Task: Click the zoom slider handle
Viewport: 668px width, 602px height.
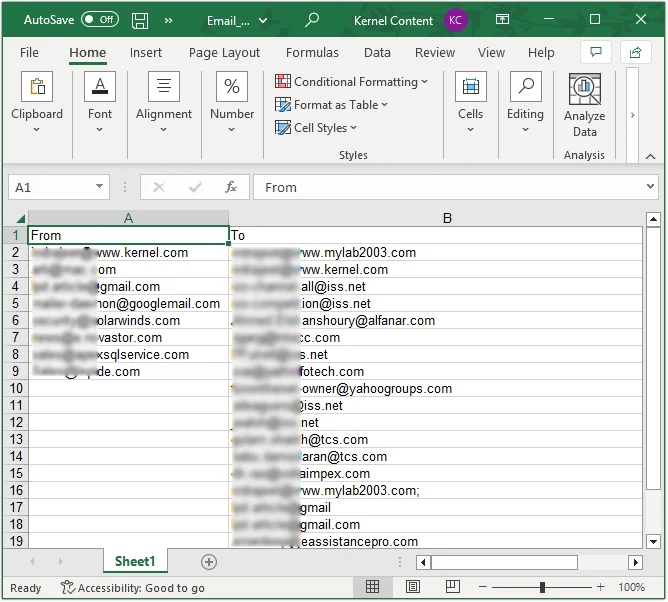Action: pos(542,587)
